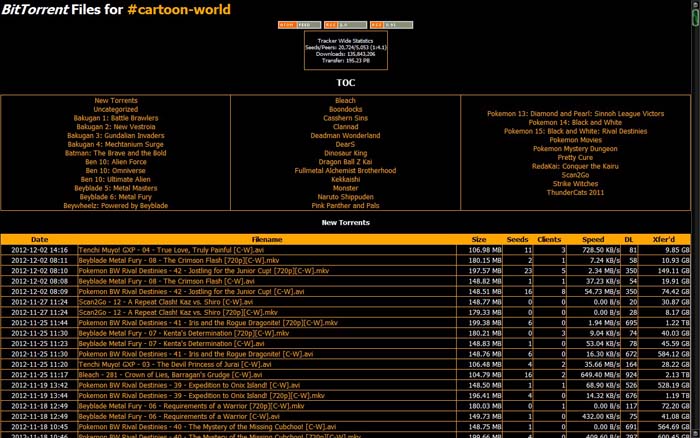This screenshot has width=700, height=438.
Task: Download Tenchi Muyo GXP 03 Devil Princess avi
Action: [175, 364]
